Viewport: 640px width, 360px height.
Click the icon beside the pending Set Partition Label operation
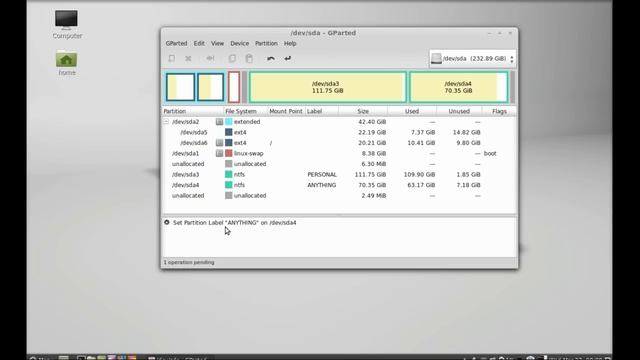(x=167, y=222)
